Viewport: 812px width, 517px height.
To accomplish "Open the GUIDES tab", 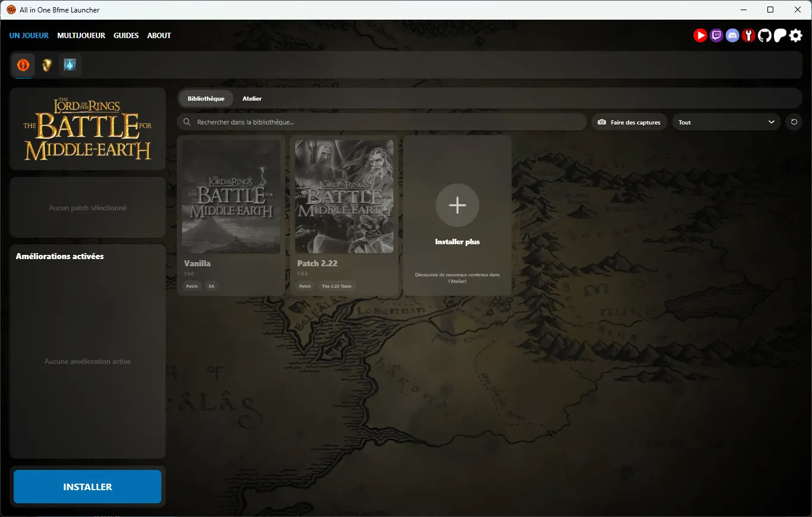I will pos(126,36).
